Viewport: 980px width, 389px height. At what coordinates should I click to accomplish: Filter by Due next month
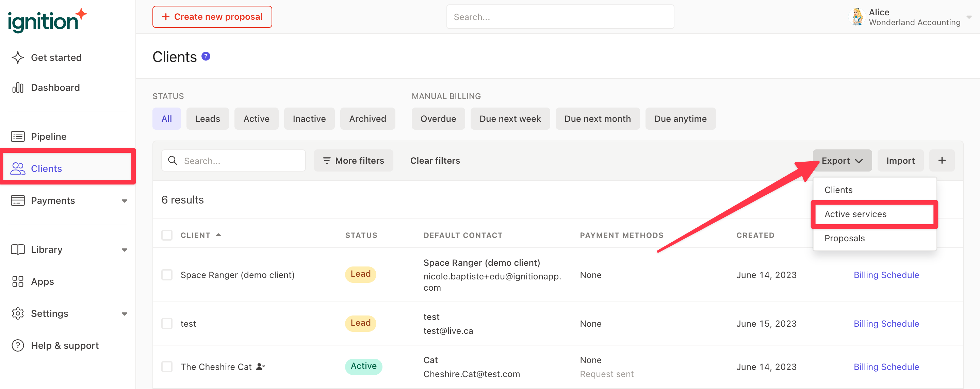[x=597, y=119]
